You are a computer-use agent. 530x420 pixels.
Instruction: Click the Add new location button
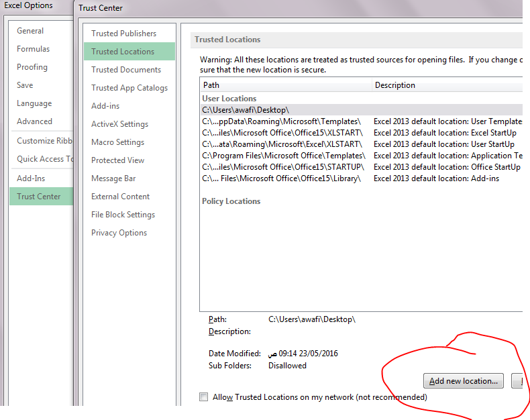point(464,381)
